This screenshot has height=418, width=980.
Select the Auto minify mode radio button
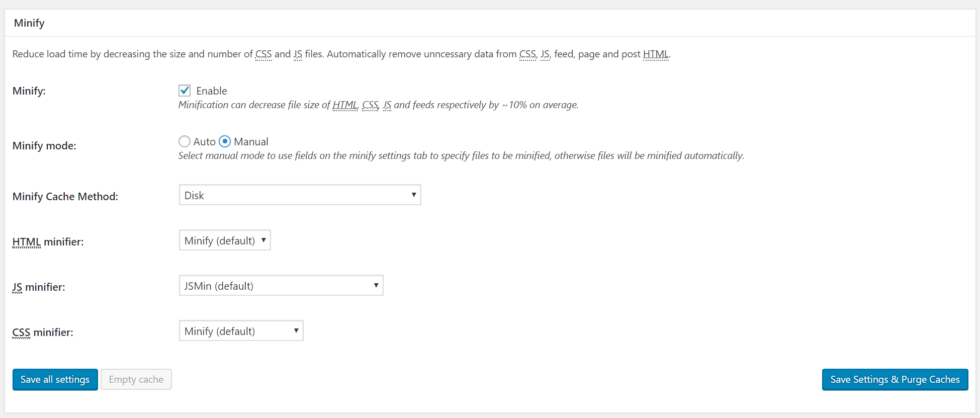click(x=185, y=141)
